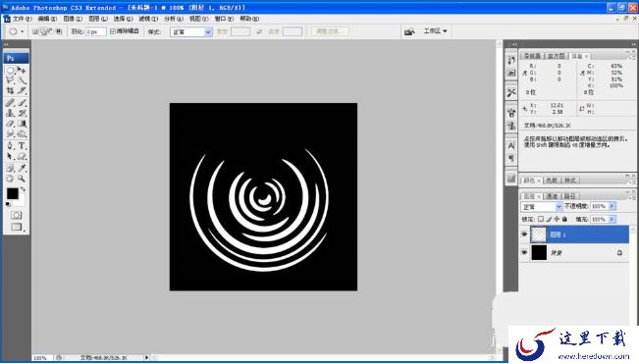Reset to default black and white colors

pyautogui.click(x=8, y=204)
